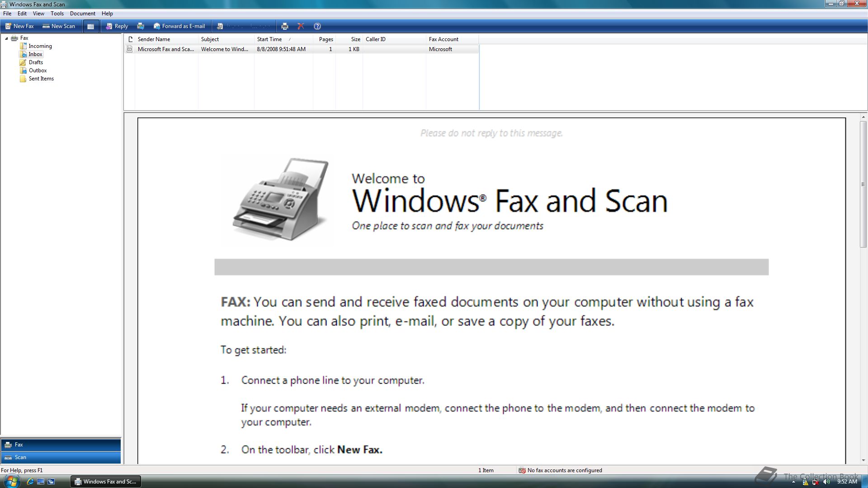
Task: Click the red Delete X icon
Action: coord(301,26)
